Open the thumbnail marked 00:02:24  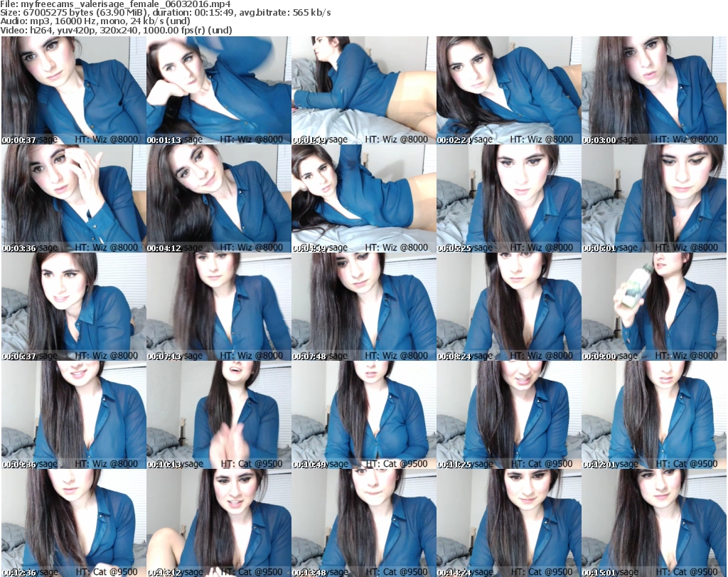point(508,90)
